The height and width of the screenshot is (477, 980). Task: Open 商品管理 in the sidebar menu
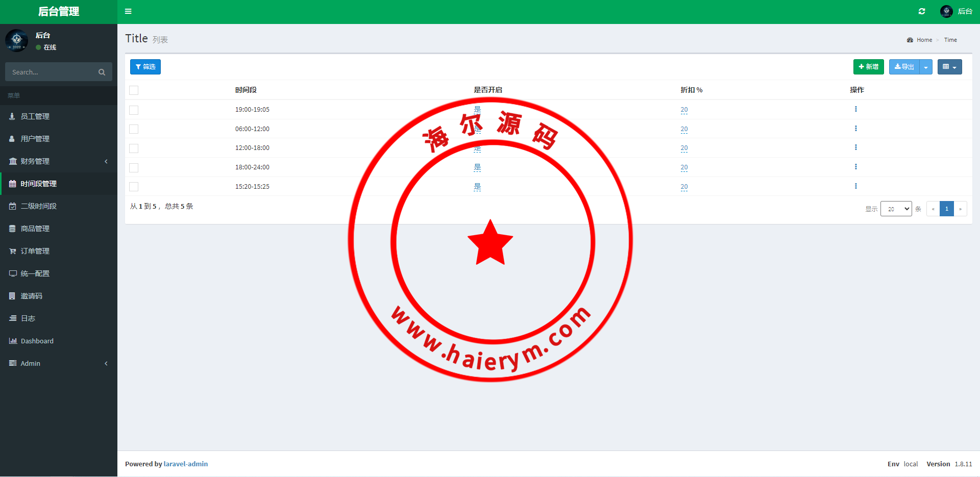(x=35, y=229)
